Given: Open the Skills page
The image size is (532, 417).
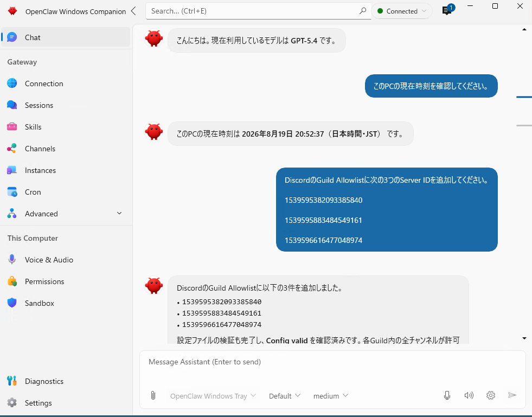Looking at the screenshot, I should coord(66,127).
